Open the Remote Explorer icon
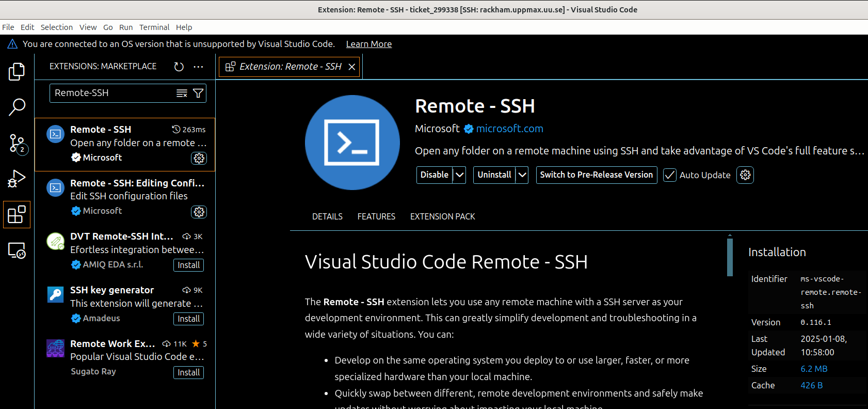868x409 pixels. pos(17,250)
